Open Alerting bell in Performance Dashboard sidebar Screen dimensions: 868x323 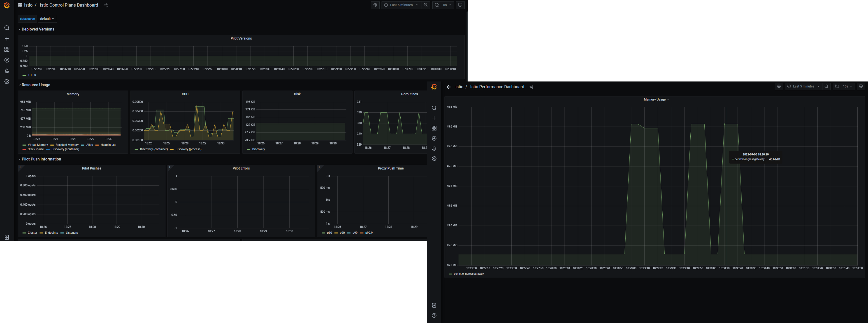click(434, 149)
